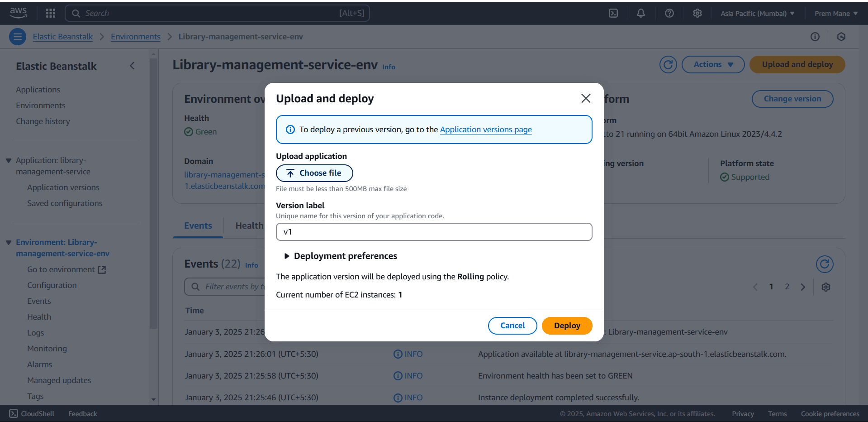Open the settings gear in top bar
This screenshot has width=868, height=422.
(697, 13)
